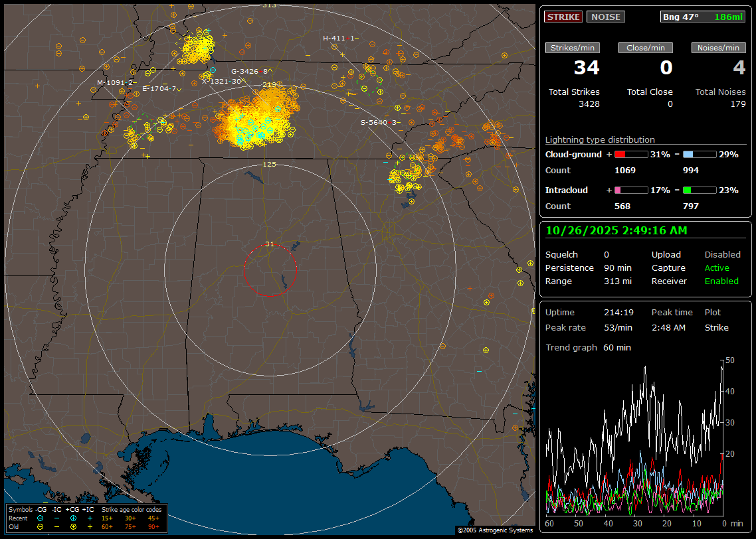Select the Noises/min header button
Viewport: 756px width, 539px height.
tap(718, 48)
